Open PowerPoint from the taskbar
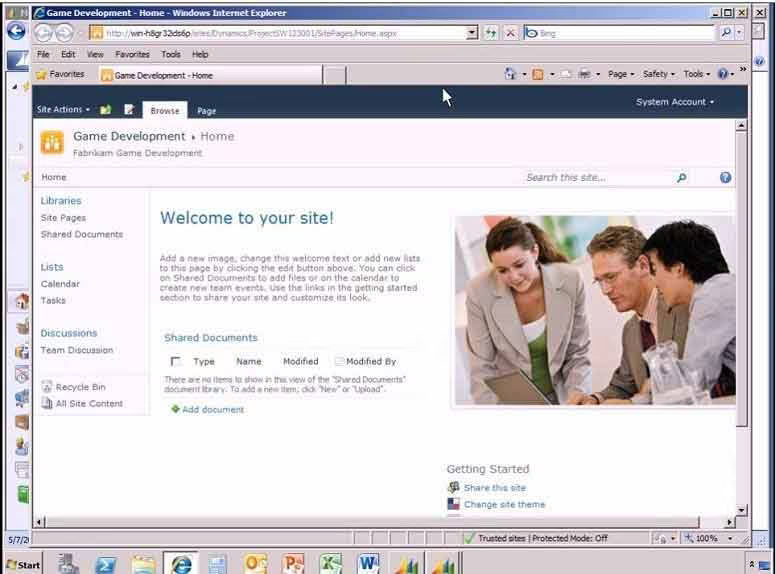Viewport: 775px width, 574px height. coord(293,564)
